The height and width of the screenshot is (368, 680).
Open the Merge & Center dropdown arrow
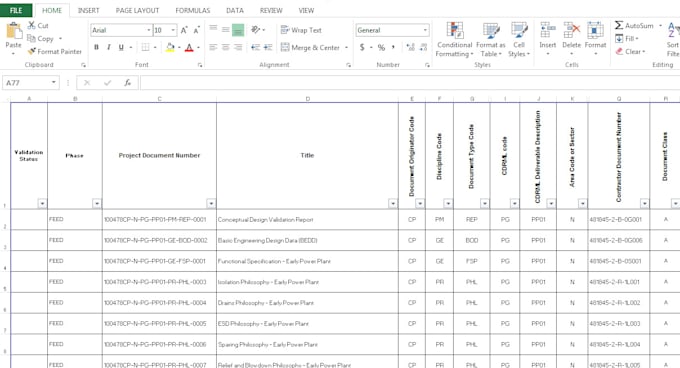point(347,47)
